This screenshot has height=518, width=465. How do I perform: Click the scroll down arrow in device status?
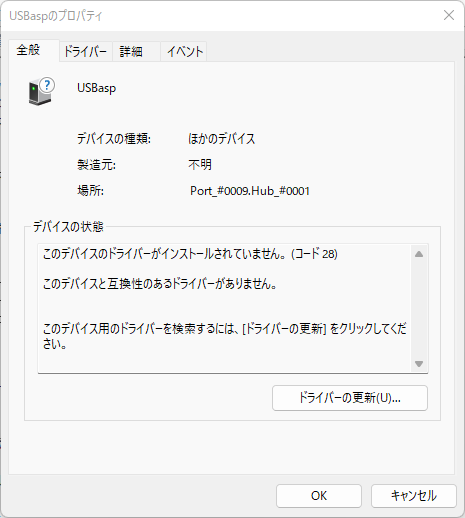pos(419,364)
